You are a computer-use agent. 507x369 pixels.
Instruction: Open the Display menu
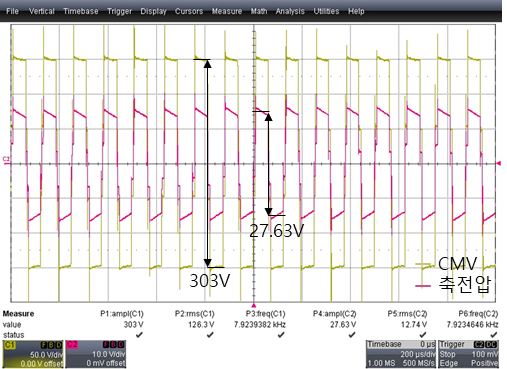tap(153, 11)
